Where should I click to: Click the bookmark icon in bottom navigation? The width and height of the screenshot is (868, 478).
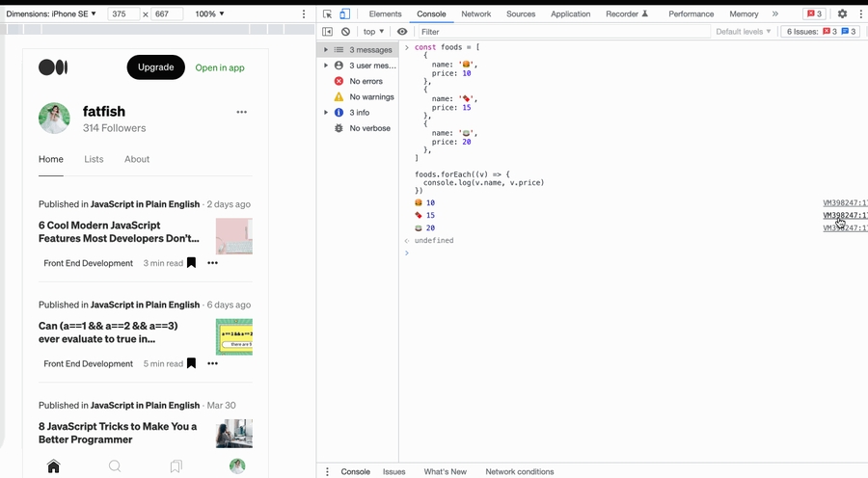coord(176,466)
